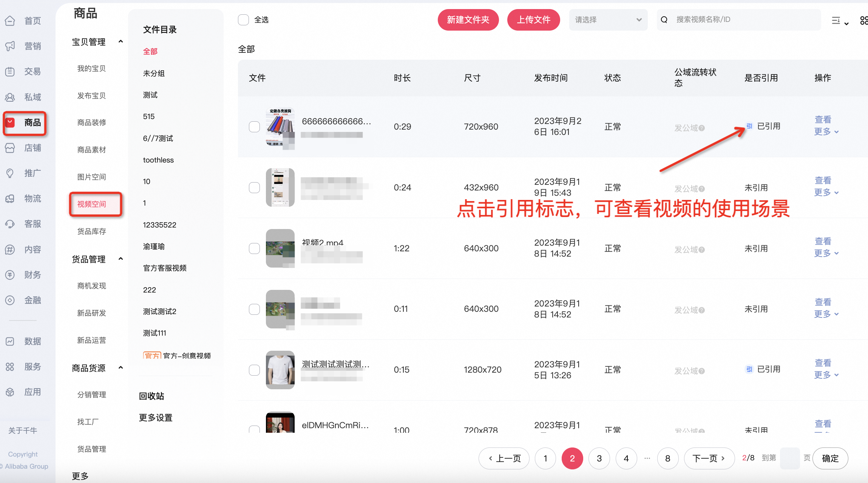Go to 我的宝贝 menu item
The image size is (868, 483).
pyautogui.click(x=91, y=68)
